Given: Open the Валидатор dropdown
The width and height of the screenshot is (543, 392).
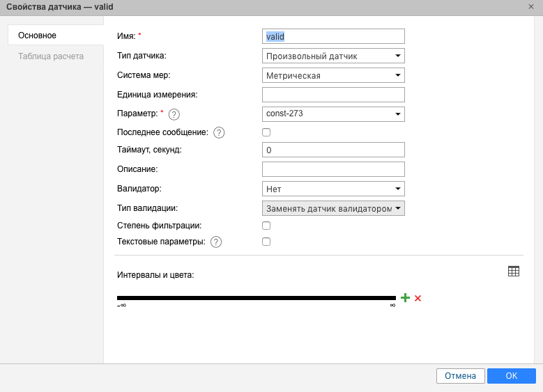Looking at the screenshot, I should click(333, 189).
